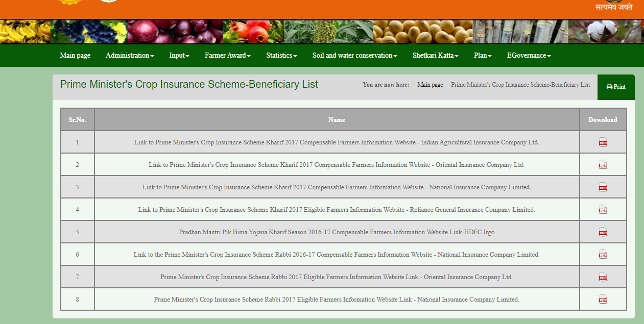Download PDF for row 6 Rabbi 2016-17
The height and width of the screenshot is (324, 644).
pos(603,255)
